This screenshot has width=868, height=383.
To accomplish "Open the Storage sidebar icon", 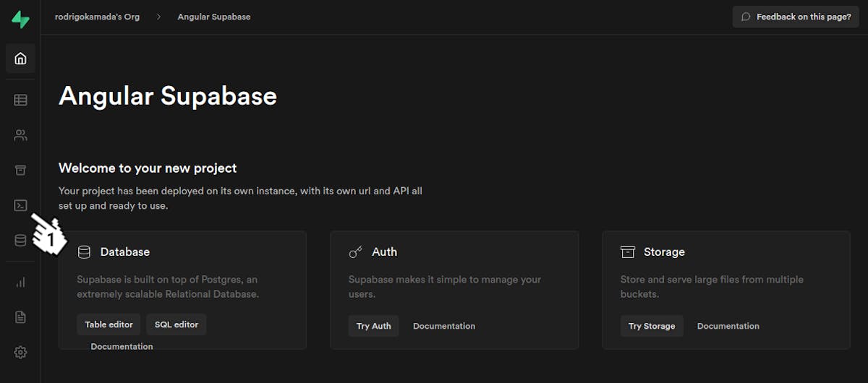I will pyautogui.click(x=20, y=171).
